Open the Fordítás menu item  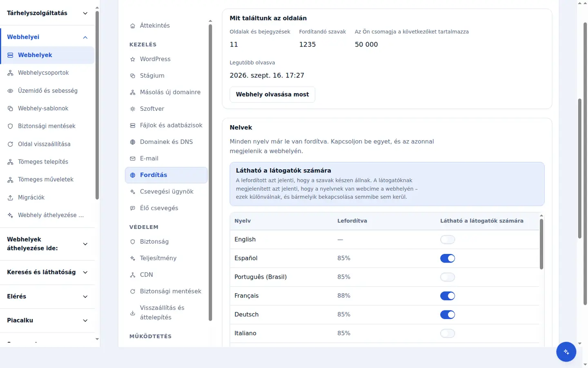(166, 175)
